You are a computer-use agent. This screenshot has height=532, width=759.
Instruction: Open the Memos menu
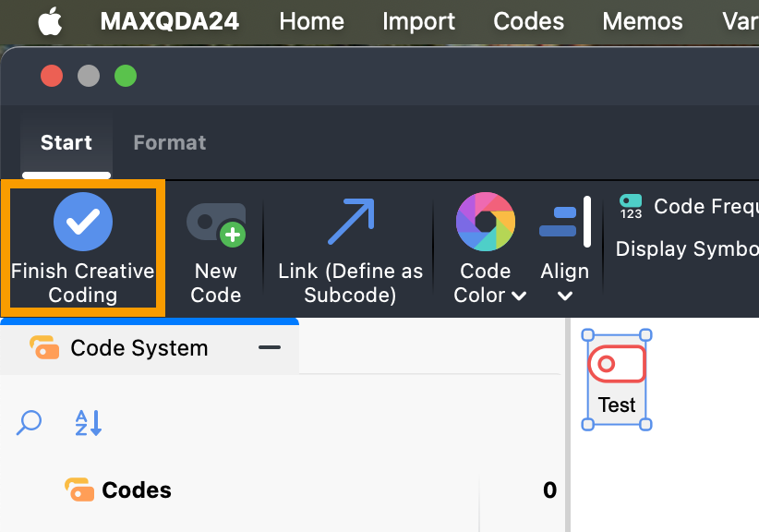tap(643, 21)
